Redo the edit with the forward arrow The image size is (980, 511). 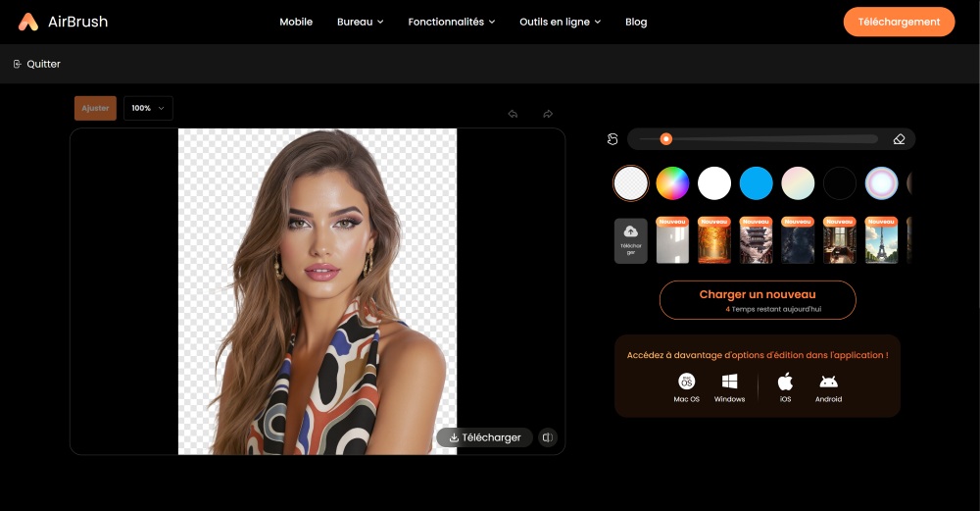point(548,114)
